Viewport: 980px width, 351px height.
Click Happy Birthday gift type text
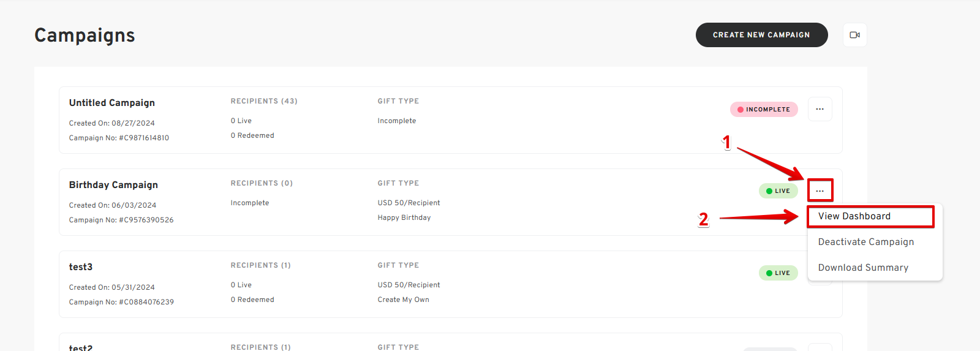[404, 217]
